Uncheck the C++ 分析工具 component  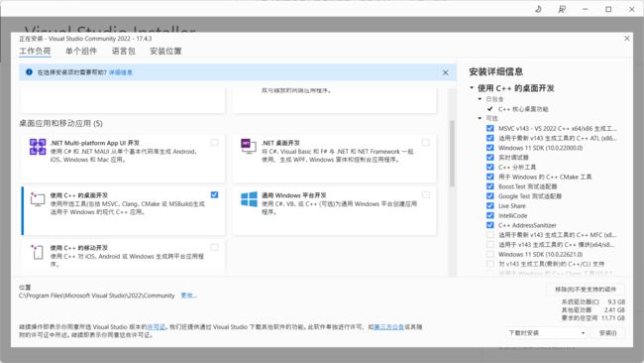[x=490, y=167]
